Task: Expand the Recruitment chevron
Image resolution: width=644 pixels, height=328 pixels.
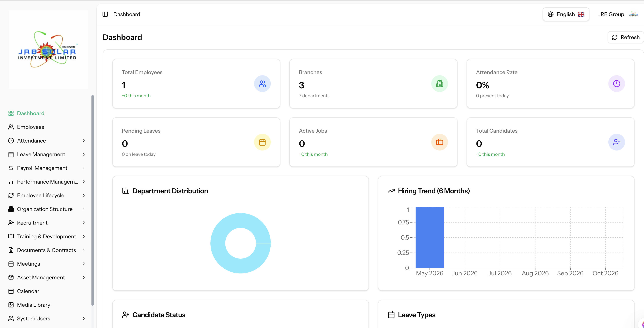Action: (x=84, y=223)
